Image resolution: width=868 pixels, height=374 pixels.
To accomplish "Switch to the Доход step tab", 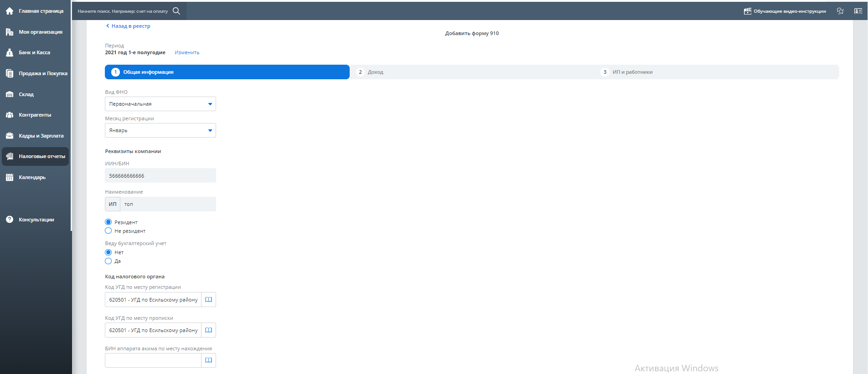I will 375,72.
